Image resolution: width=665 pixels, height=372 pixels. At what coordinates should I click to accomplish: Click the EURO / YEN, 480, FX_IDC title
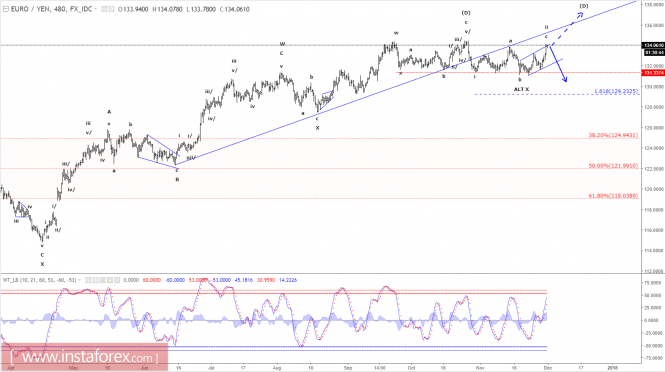click(51, 9)
